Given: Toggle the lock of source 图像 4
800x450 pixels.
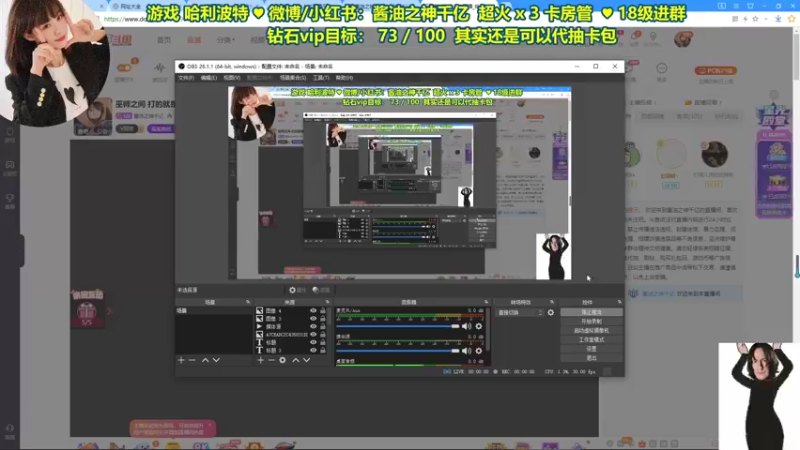Looking at the screenshot, I should tap(322, 310).
